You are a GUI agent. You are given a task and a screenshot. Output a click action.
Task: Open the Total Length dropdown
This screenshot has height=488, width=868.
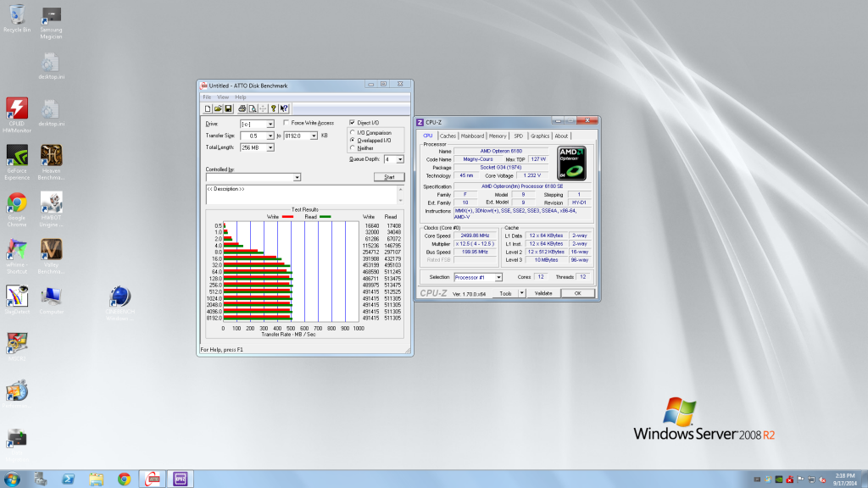[x=270, y=147]
